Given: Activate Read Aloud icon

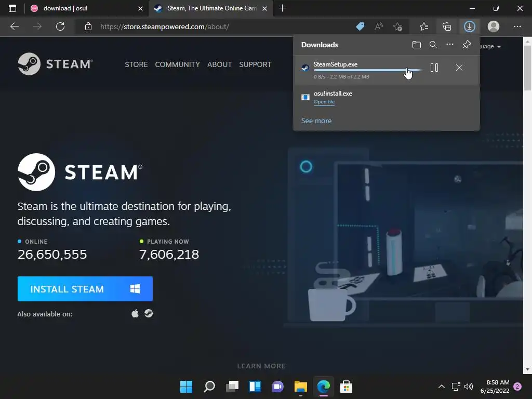Looking at the screenshot, I should 379,26.
